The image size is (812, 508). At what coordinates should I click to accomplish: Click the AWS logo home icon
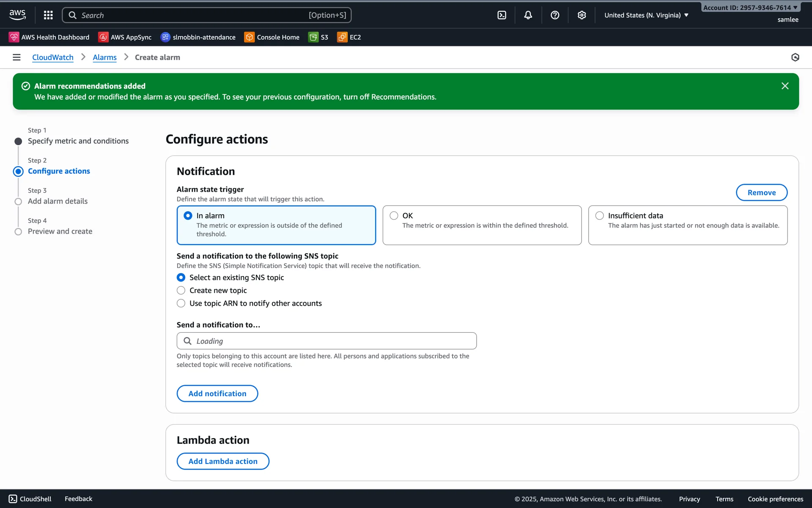click(17, 15)
